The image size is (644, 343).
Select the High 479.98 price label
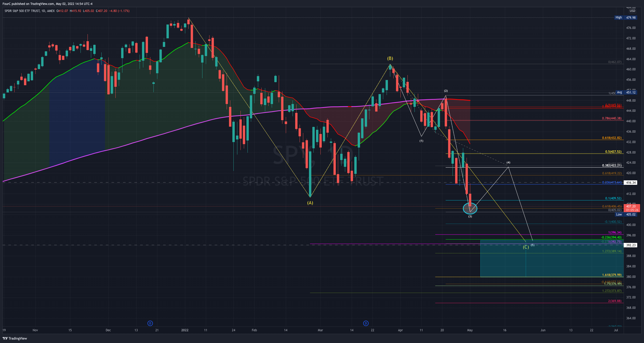pyautogui.click(x=625, y=17)
